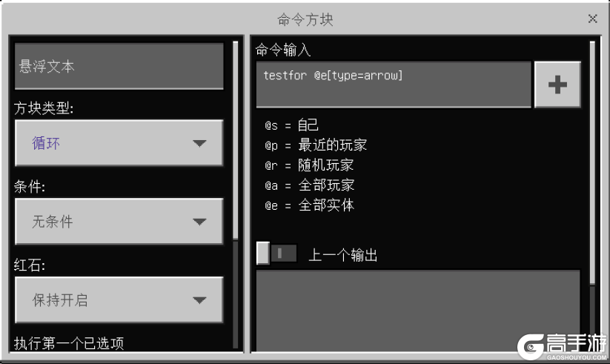
Task: Select the @p = 最近的玩家 hint line
Action: pos(316,145)
